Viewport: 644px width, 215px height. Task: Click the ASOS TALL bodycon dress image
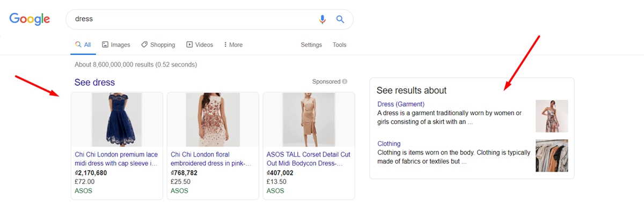[309, 120]
